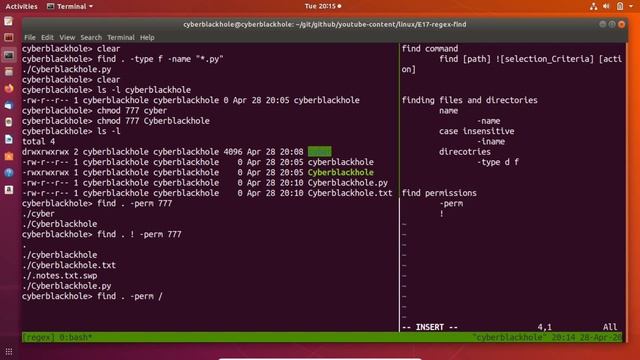Viewport: 640px width, 360px height.
Task: Open the Terminal icon in the dock
Action: [x=9, y=55]
